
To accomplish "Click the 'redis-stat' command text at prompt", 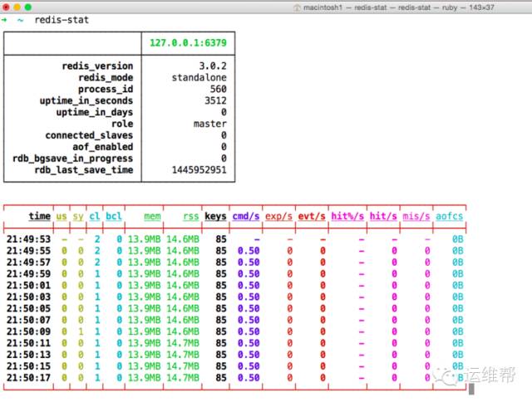I will coord(62,20).
